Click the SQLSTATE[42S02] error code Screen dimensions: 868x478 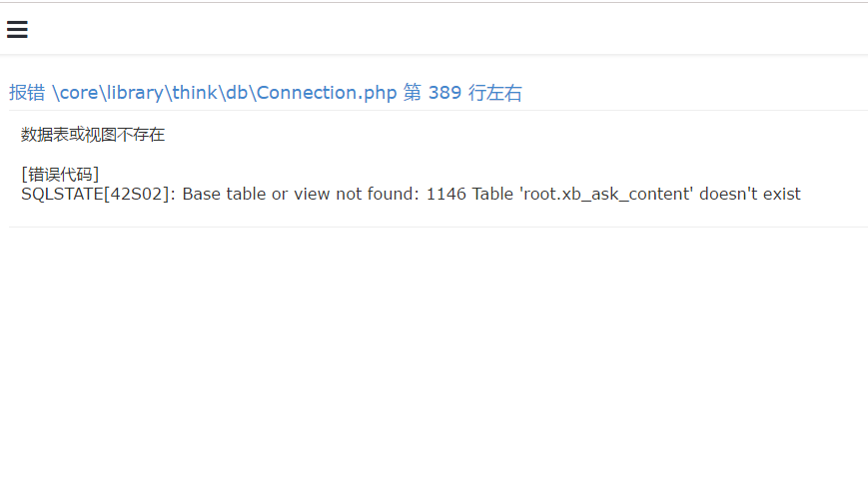click(x=95, y=195)
